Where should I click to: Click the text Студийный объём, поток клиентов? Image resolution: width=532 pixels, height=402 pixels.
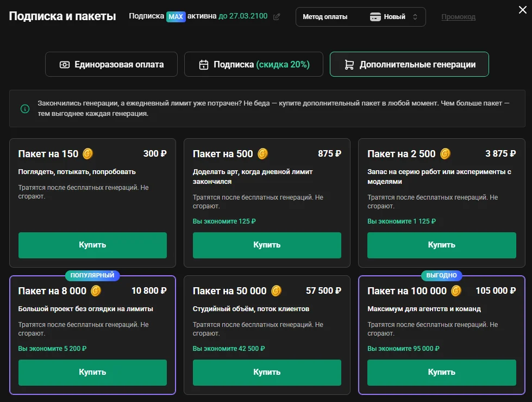click(251, 309)
